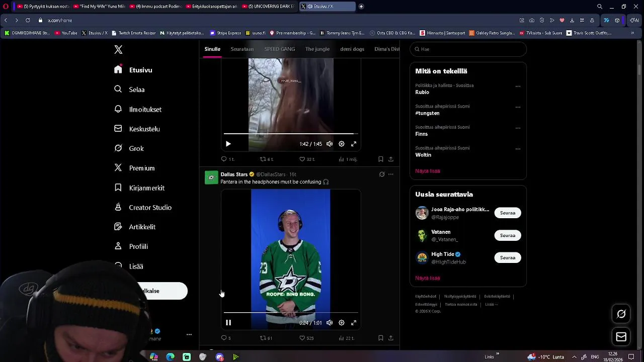Switch to The jungle tab
This screenshot has width=644, height=362.
tap(317, 49)
